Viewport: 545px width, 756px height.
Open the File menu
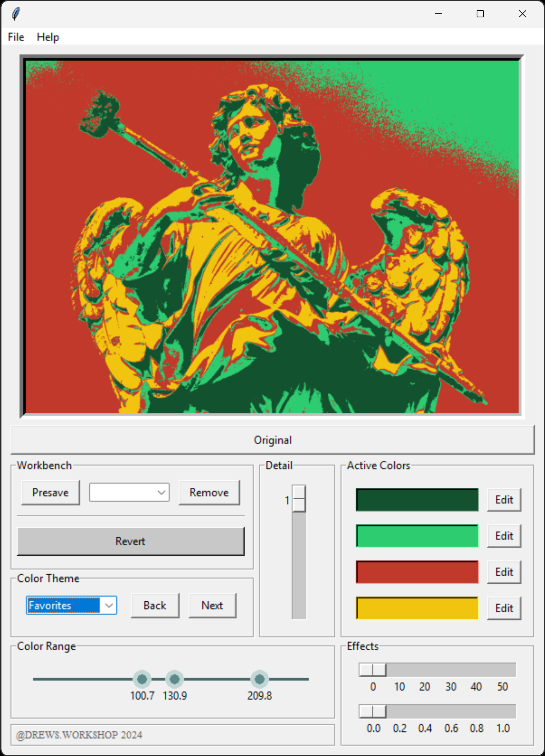tap(16, 37)
